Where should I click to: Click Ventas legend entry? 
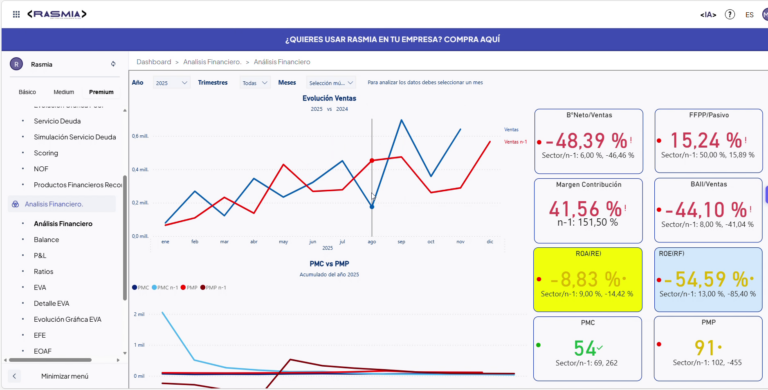click(511, 130)
